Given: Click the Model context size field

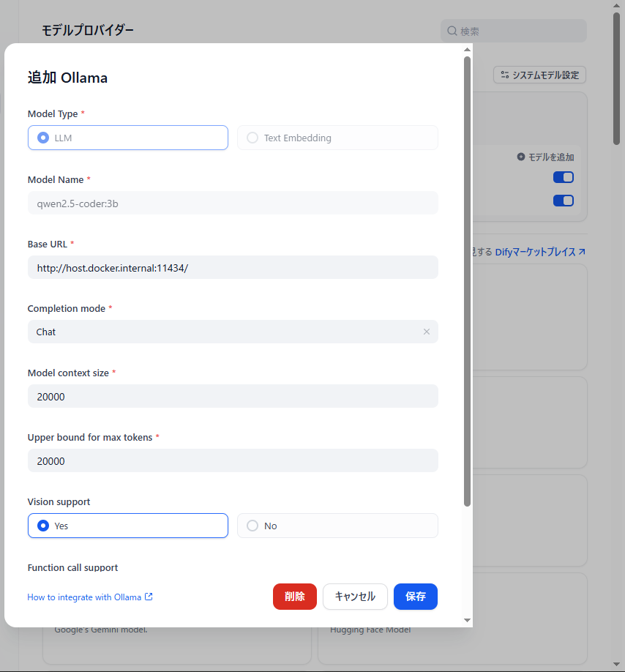Looking at the screenshot, I should (233, 397).
